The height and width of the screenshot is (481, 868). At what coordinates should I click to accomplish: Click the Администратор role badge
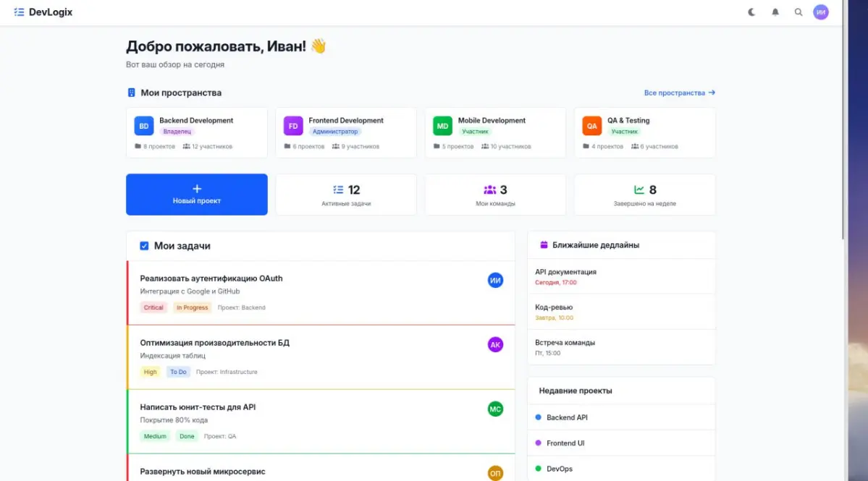click(335, 132)
